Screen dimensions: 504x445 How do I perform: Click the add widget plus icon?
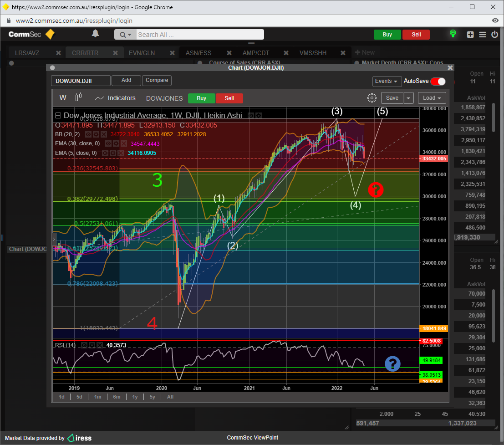click(470, 35)
